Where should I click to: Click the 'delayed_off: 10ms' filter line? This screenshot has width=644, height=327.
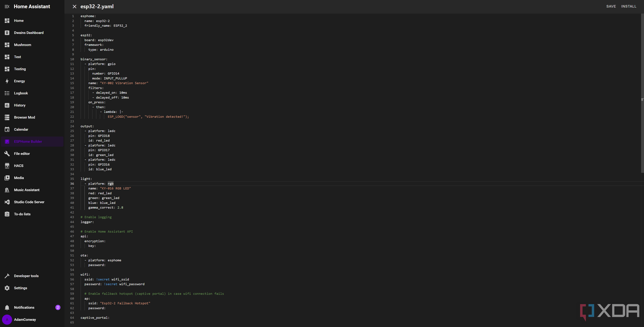click(x=110, y=98)
